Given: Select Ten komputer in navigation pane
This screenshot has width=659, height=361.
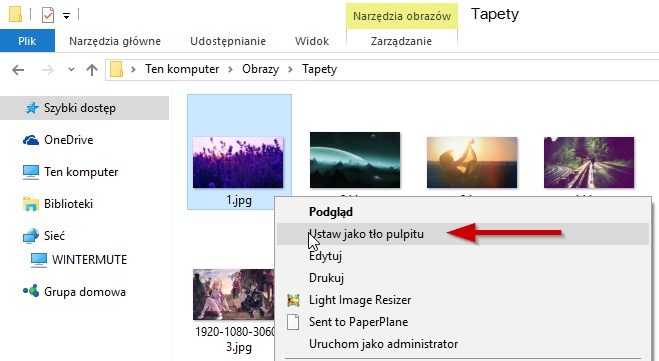Looking at the screenshot, I should point(81,172).
